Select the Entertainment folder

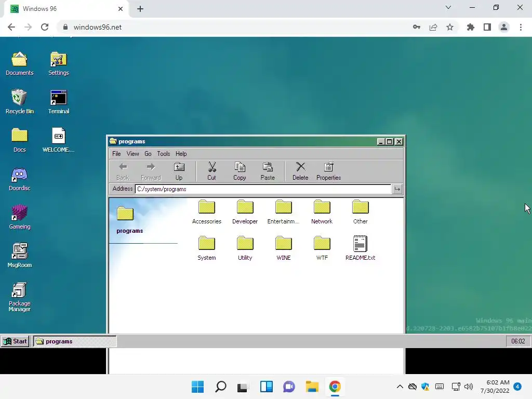(283, 212)
